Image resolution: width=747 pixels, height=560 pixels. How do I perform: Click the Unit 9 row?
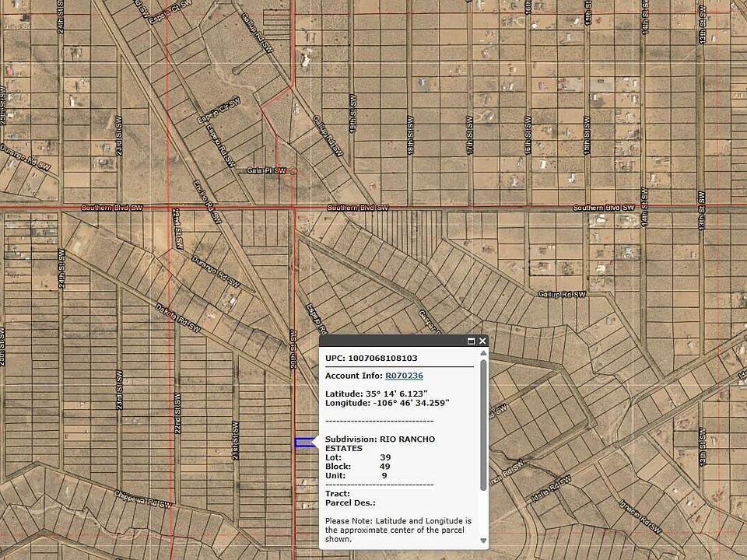coord(356,475)
